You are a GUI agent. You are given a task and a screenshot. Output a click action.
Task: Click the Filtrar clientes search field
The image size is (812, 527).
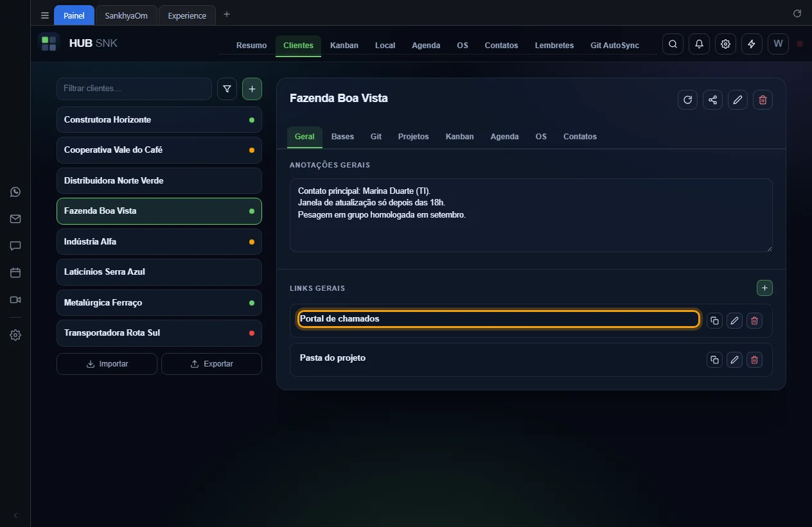[134, 89]
